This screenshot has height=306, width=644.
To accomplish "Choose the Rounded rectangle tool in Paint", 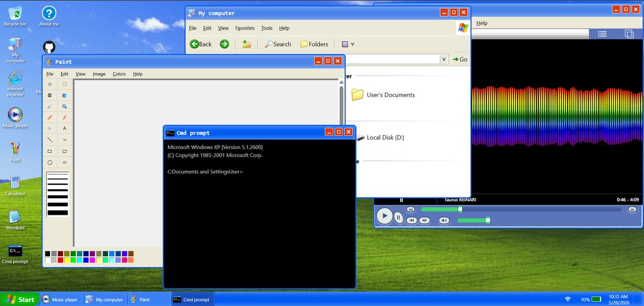I will coord(64,162).
